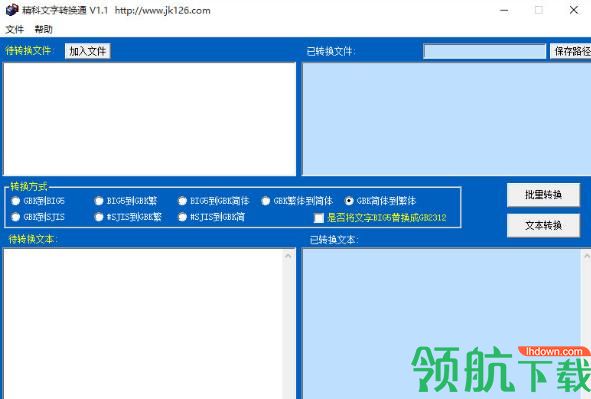The width and height of the screenshot is (591, 399).
Task: Click the 已转换文本 scrollbar up arrow
Action: click(x=586, y=256)
